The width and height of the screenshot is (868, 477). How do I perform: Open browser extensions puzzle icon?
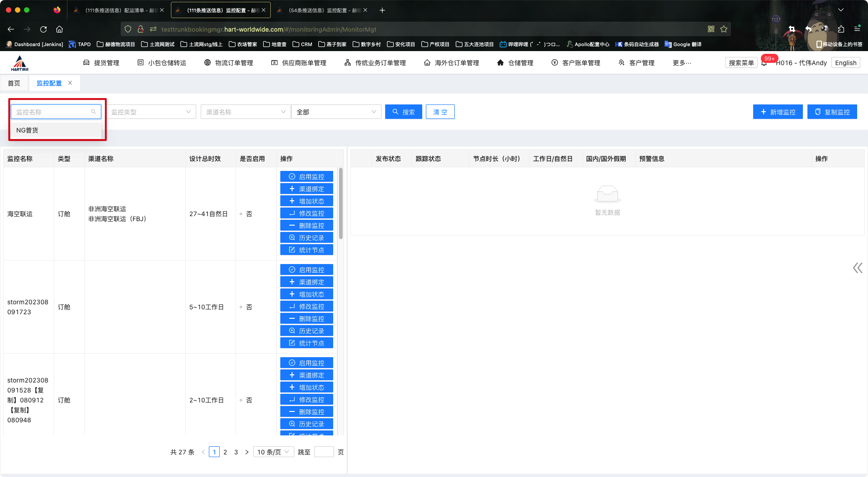pyautogui.click(x=841, y=29)
